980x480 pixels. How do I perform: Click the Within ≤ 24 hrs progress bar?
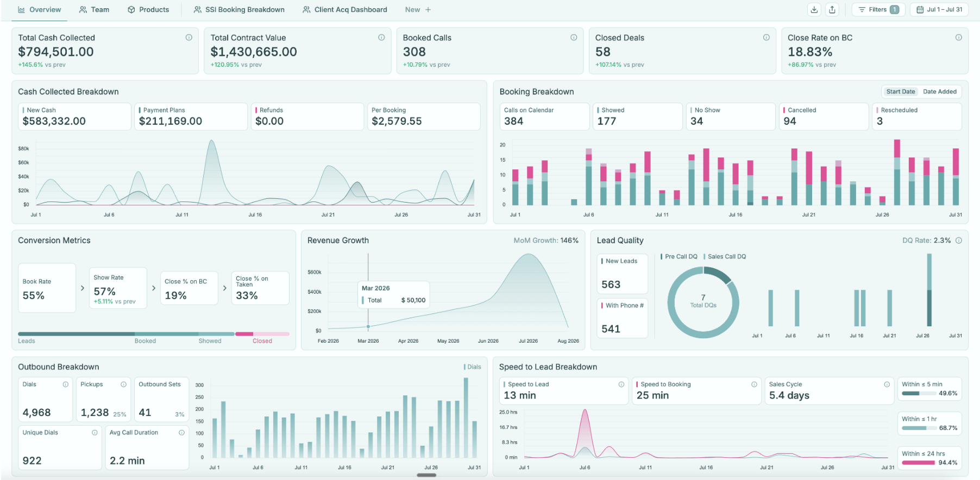click(x=919, y=463)
